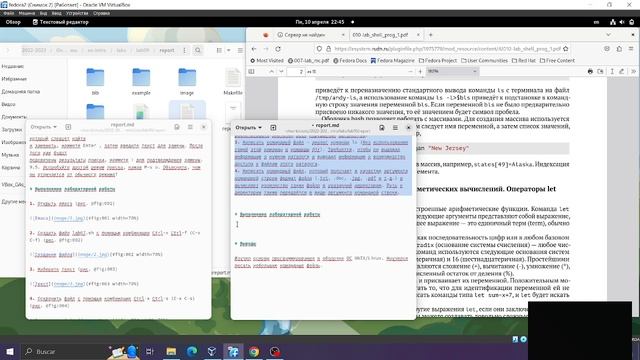Open the 'Текстовый редактор' app menu
Viewport: 640px width, 360px height.
coord(60,22)
